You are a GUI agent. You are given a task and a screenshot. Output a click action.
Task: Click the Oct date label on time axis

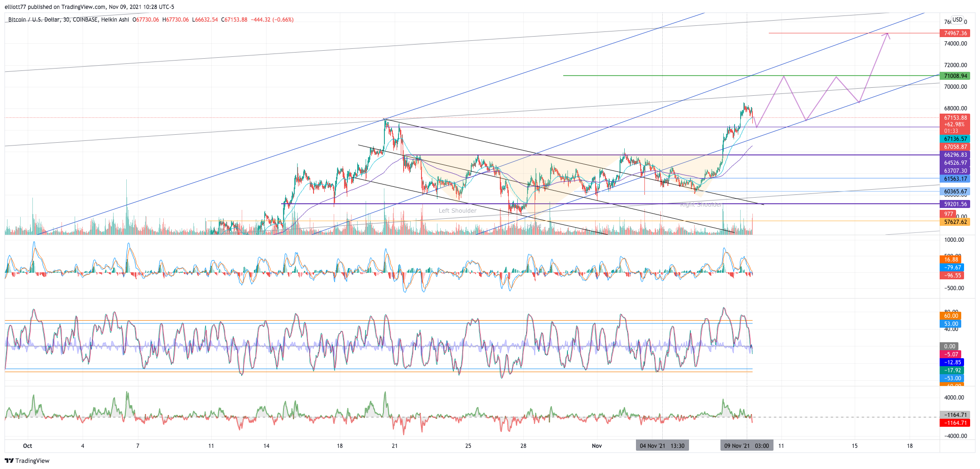[x=28, y=446]
